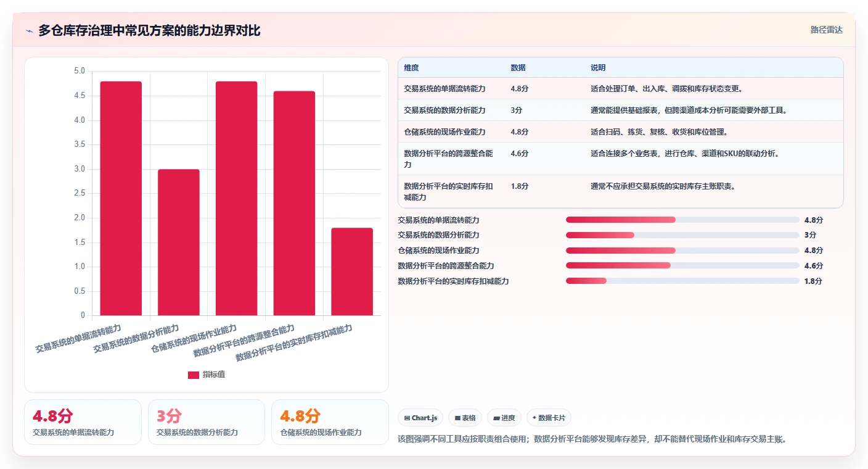Click the 说明 column header
Image resolution: width=868 pixels, height=469 pixels.
[x=598, y=68]
